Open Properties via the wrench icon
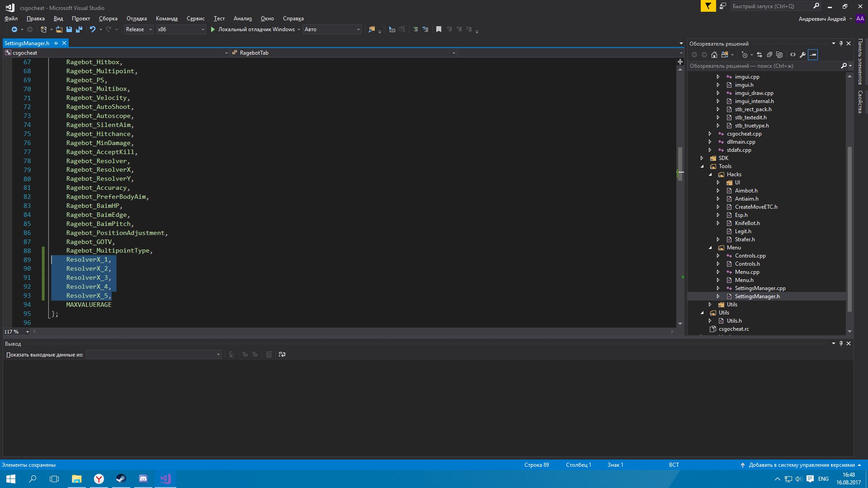 point(803,55)
